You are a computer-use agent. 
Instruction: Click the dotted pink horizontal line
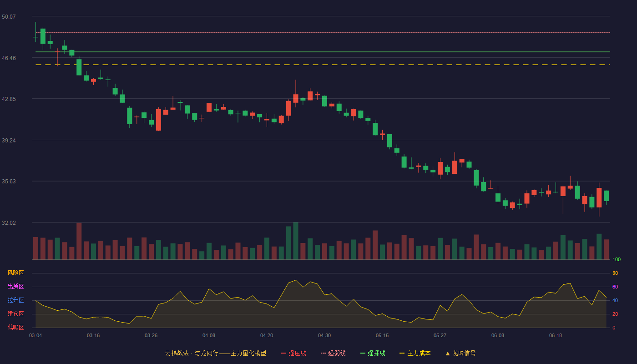[x=323, y=33]
